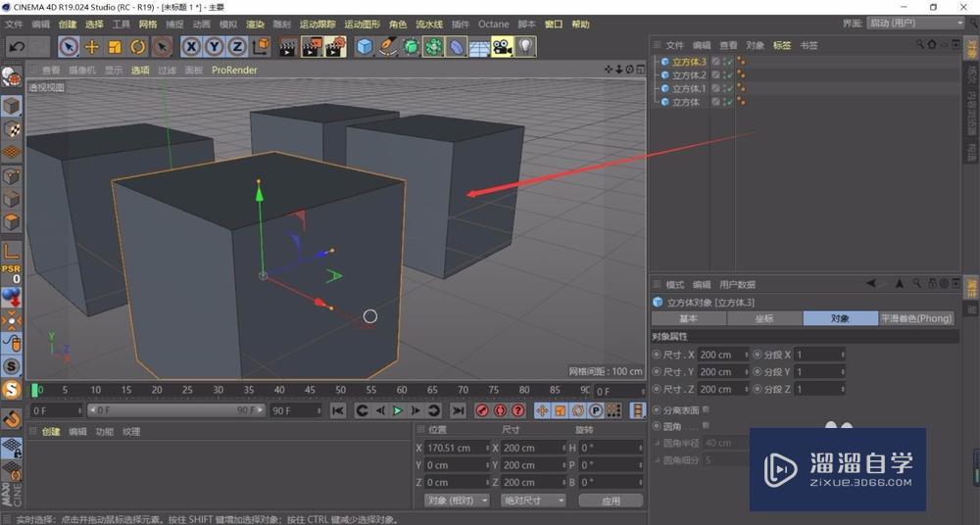The image size is (980, 525).
Task: Switch to 基本 tab in attributes
Action: pyautogui.click(x=689, y=318)
